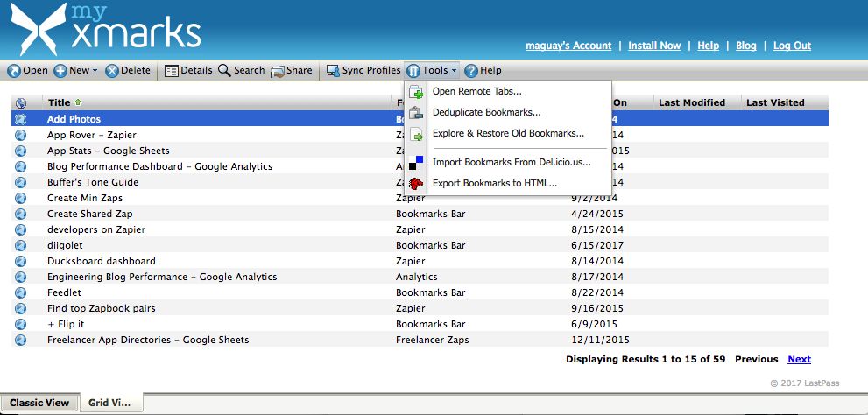
Task: Choose Open Remote Tabs... from the menu
Action: 477,91
